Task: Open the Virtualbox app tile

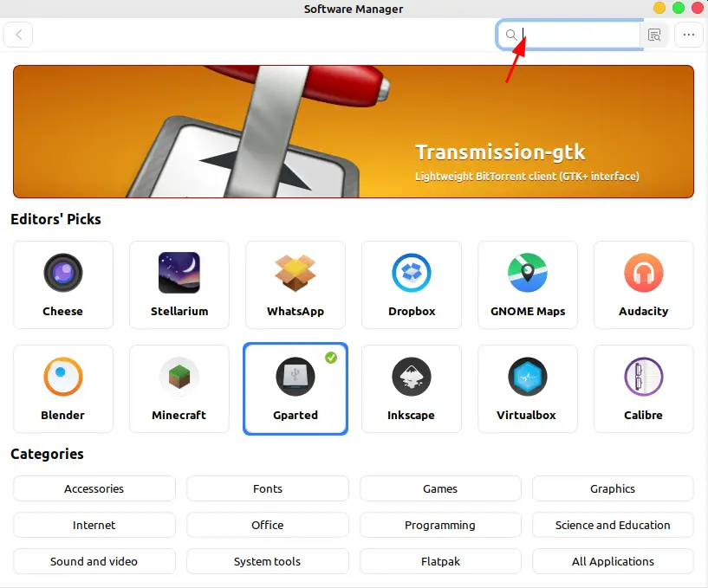Action: (528, 389)
